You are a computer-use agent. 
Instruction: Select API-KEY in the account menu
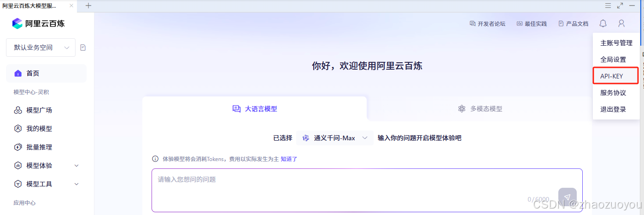[x=616, y=76]
